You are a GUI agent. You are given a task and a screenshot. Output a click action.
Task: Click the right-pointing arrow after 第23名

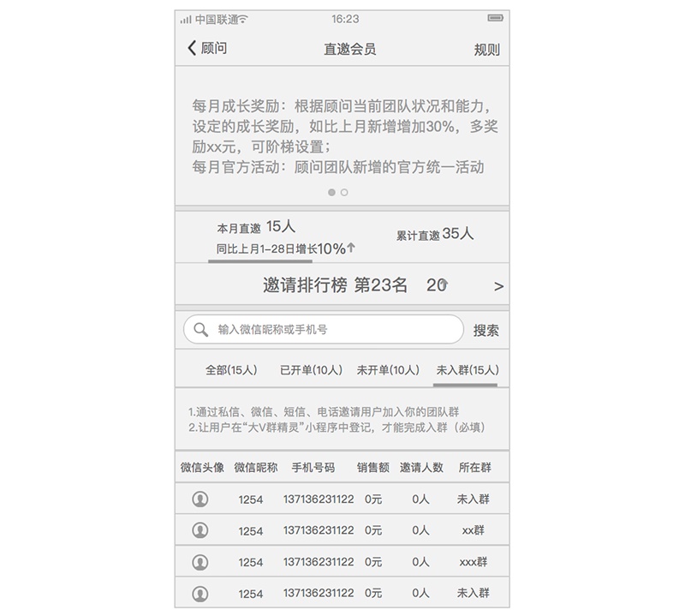pyautogui.click(x=497, y=284)
